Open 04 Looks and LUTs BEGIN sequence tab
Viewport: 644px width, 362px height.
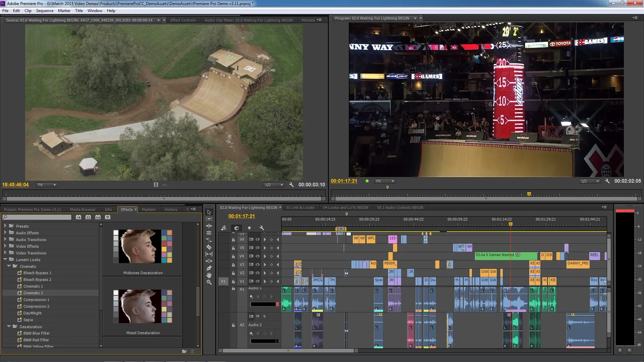[x=345, y=207]
